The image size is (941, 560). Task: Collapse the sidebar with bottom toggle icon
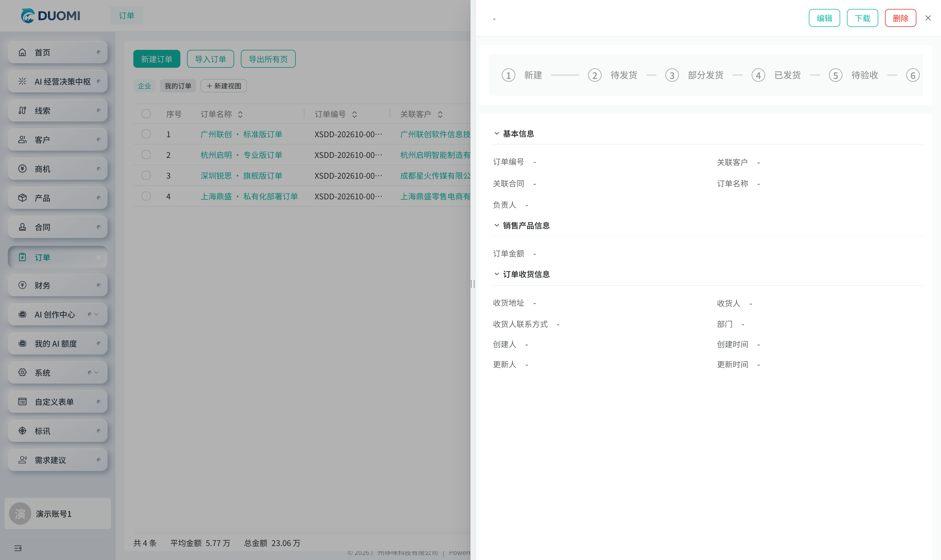pos(18,548)
